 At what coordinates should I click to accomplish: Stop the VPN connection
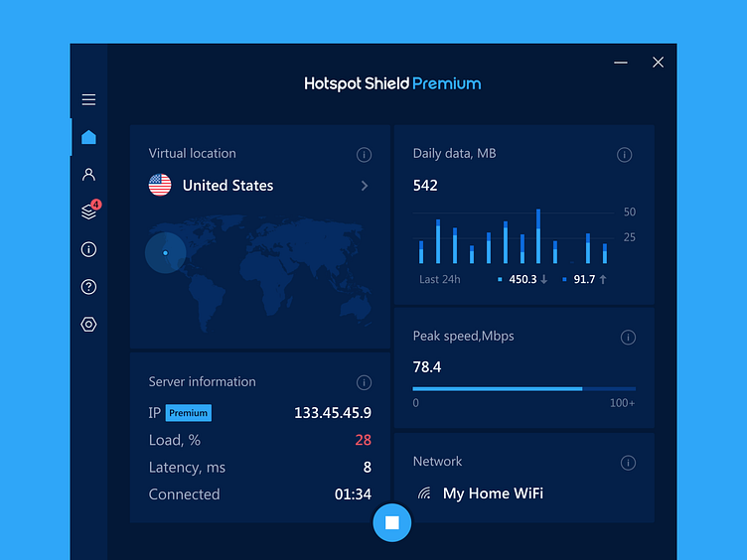[x=392, y=522]
